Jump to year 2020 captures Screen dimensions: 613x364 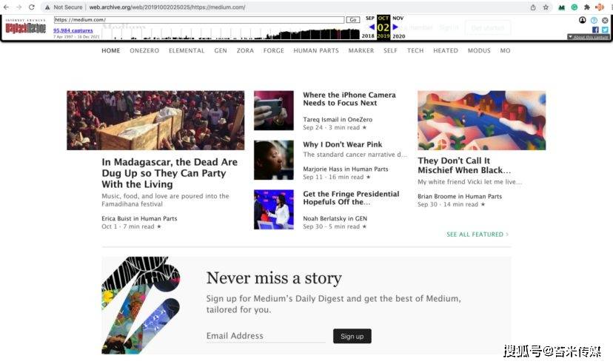(399, 36)
